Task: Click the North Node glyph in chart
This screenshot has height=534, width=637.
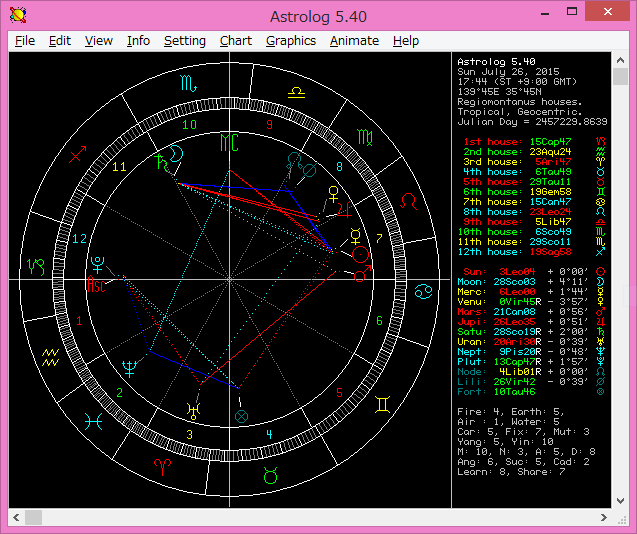Action: pos(294,161)
